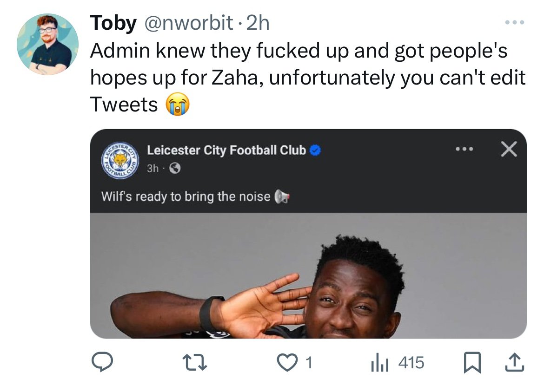The width and height of the screenshot is (544, 392).
Task: View tweet analytics bar chart icon
Action: pyautogui.click(x=379, y=363)
